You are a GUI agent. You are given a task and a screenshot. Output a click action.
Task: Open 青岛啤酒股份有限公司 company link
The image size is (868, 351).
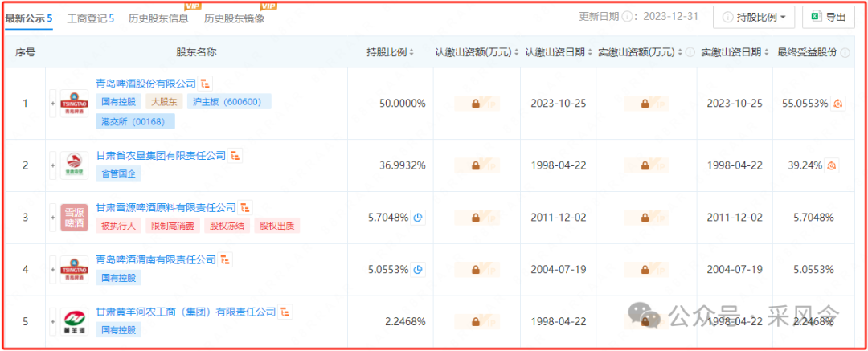146,84
